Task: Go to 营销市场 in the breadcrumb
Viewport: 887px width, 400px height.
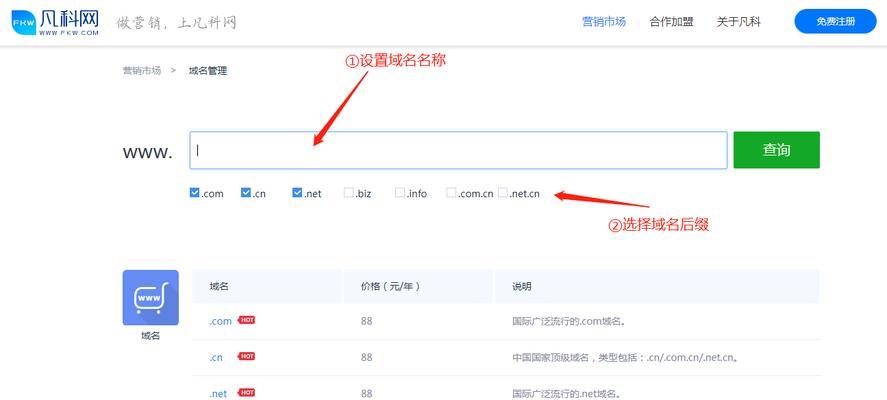Action: (142, 71)
